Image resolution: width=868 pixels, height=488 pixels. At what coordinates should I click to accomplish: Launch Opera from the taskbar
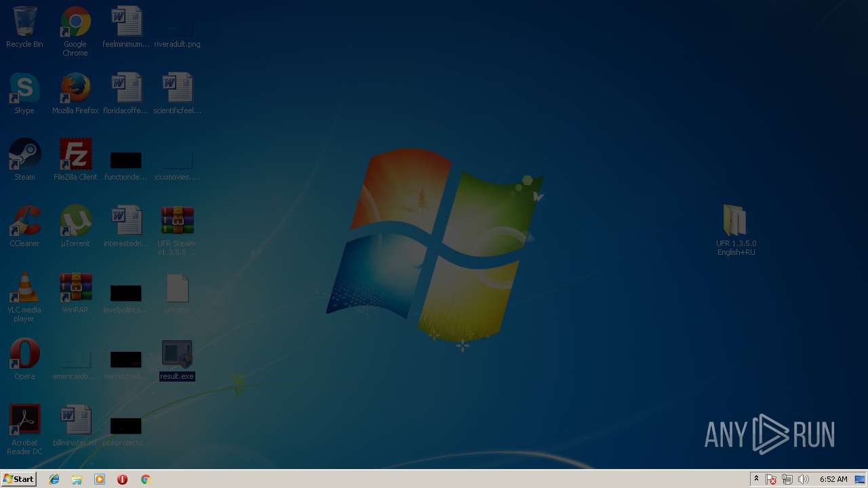[122, 479]
